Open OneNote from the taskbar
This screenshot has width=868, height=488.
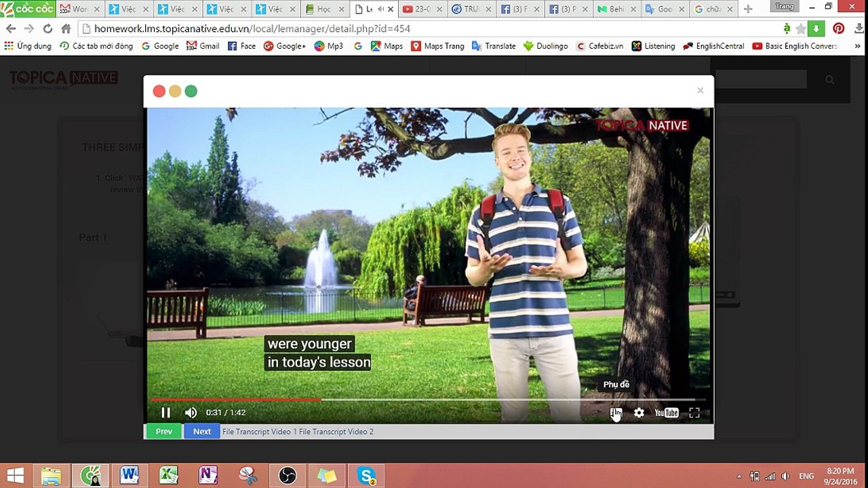(208, 476)
